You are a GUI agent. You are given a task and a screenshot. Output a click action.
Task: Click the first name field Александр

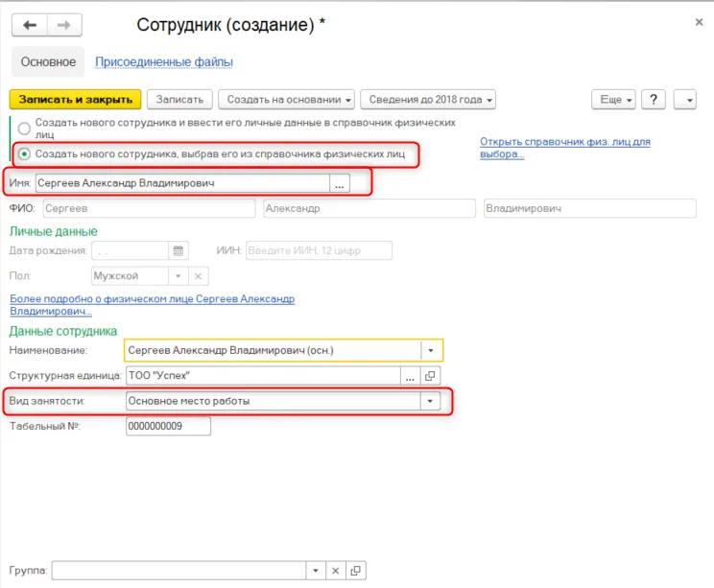pyautogui.click(x=369, y=208)
